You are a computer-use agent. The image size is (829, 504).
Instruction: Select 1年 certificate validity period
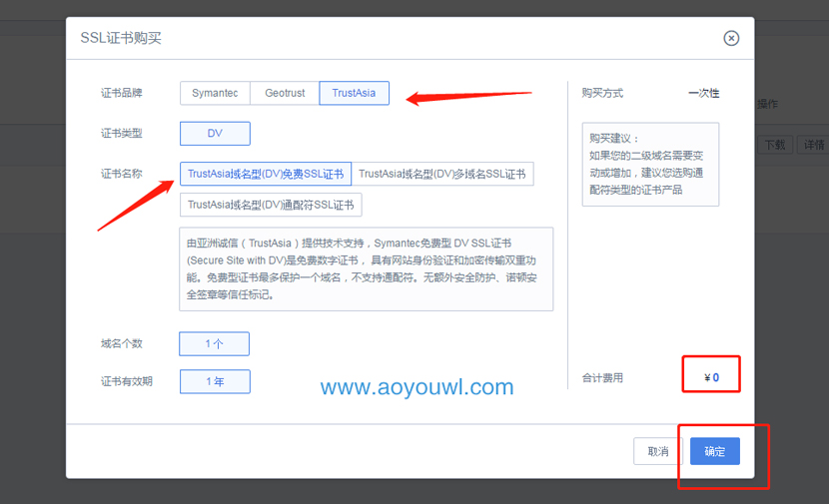click(215, 381)
